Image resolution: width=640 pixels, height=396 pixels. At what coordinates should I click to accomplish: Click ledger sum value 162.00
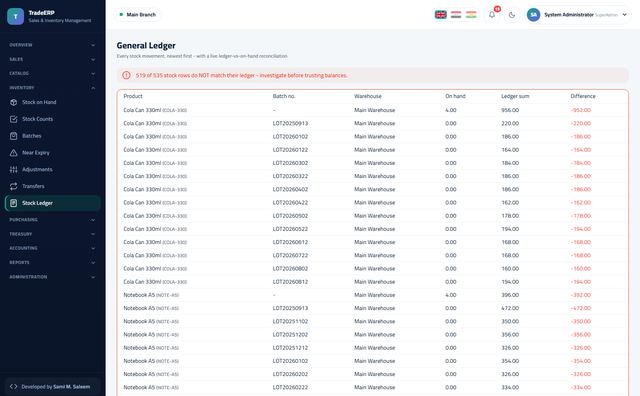point(510,202)
